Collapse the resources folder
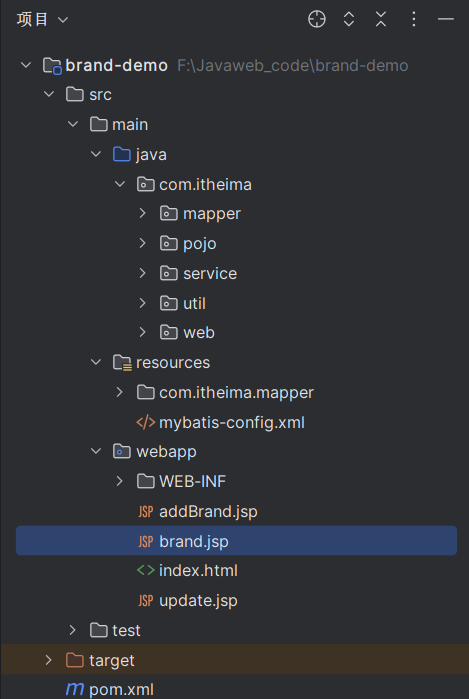Screen dimensions: 469x699 [x=96, y=362]
